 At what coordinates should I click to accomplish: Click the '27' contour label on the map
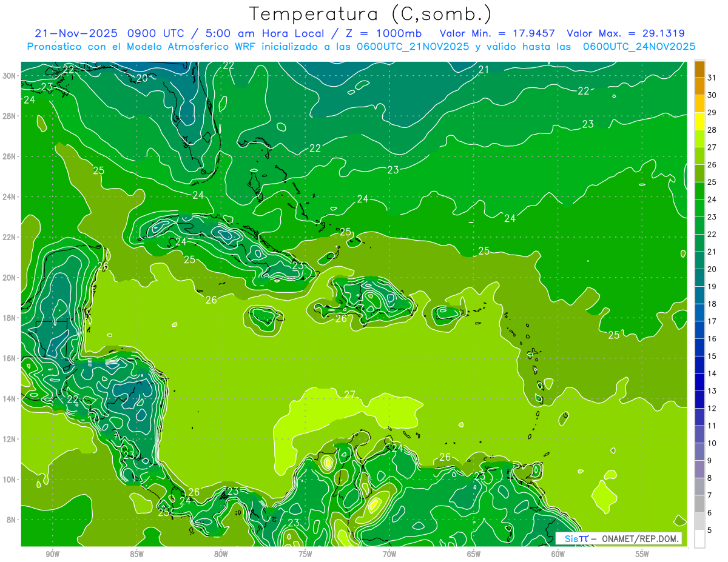tap(349, 395)
